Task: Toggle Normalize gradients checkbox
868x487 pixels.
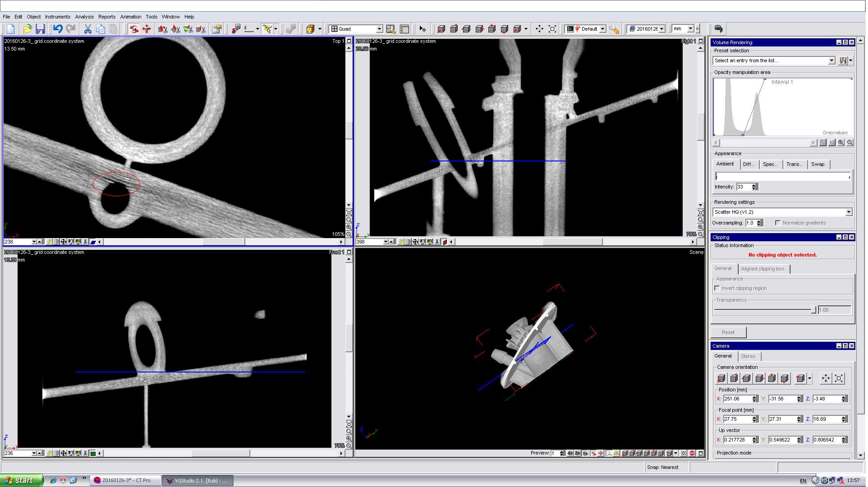Action: point(776,222)
